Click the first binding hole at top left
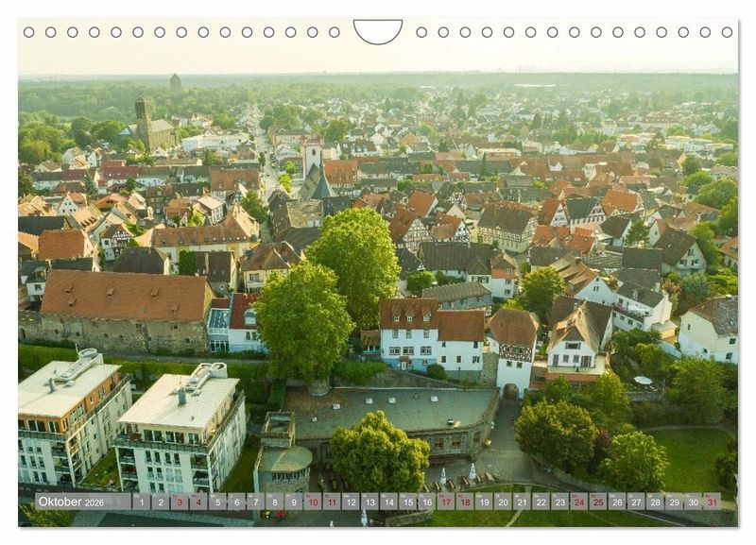 click(28, 32)
